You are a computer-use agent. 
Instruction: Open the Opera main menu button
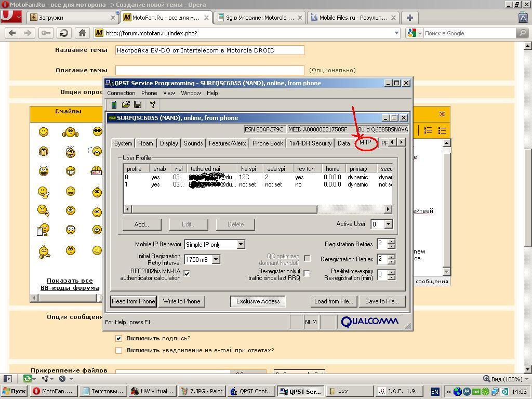(11, 17)
